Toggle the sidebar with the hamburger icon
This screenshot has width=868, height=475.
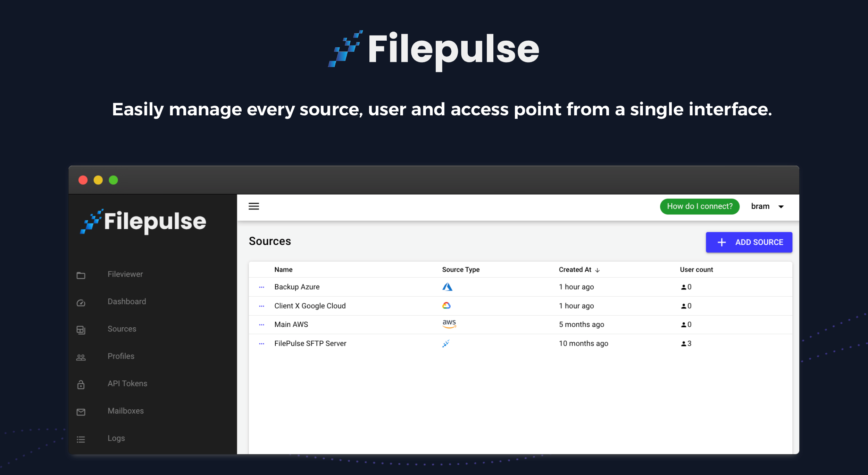pos(254,206)
